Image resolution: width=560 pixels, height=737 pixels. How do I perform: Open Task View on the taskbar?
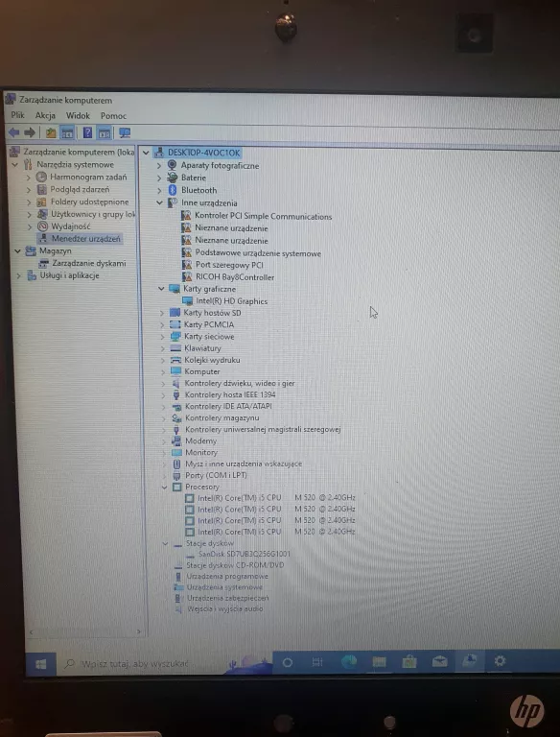coord(317,662)
